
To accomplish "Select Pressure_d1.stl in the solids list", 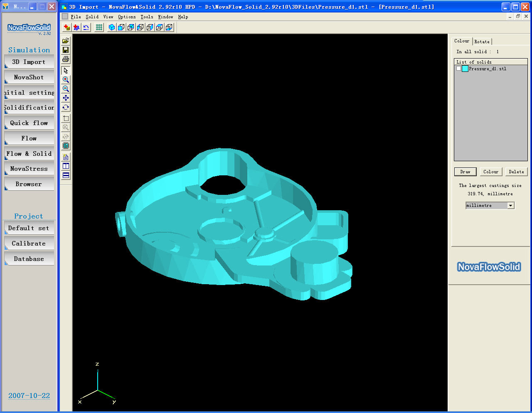I will point(488,69).
